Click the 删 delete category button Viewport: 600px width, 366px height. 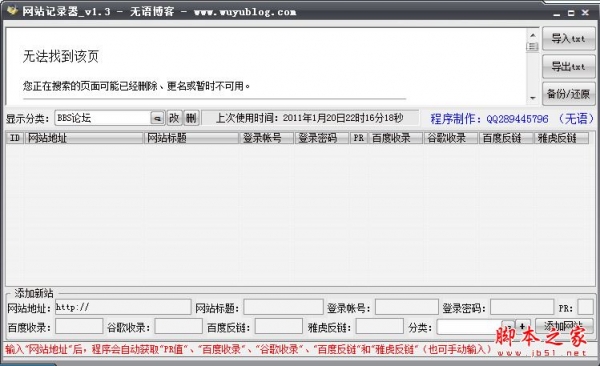[191, 118]
